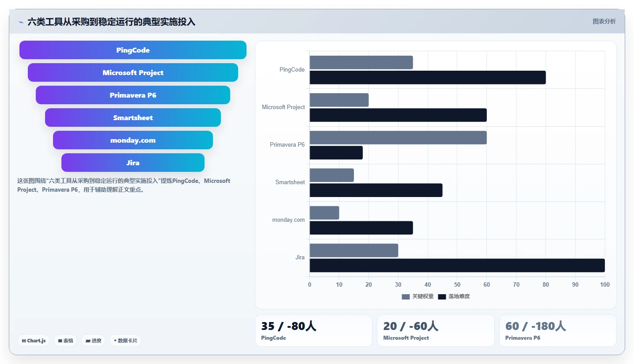The width and height of the screenshot is (634, 364).
Task: Click the x-axis tick label '100'
Action: tap(604, 284)
